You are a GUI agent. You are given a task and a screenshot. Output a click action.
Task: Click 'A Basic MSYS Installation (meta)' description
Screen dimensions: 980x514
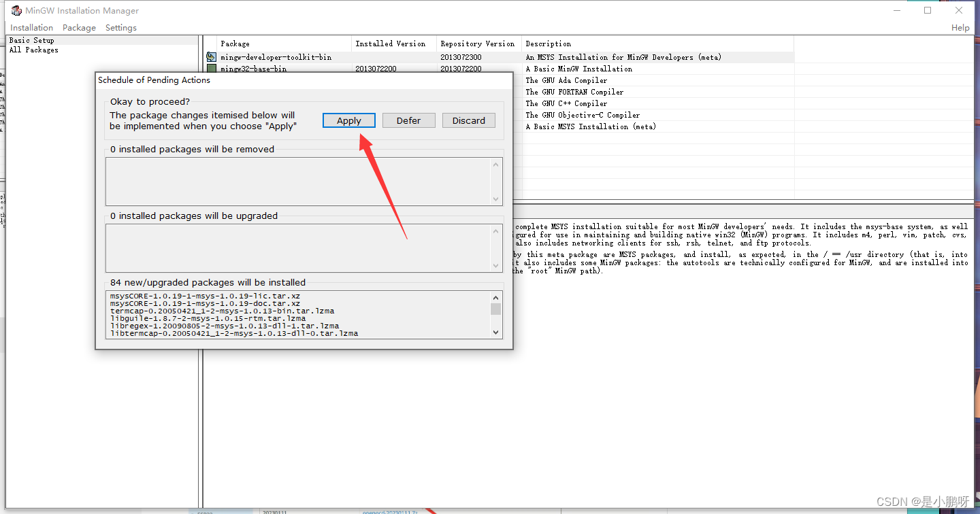(x=591, y=126)
